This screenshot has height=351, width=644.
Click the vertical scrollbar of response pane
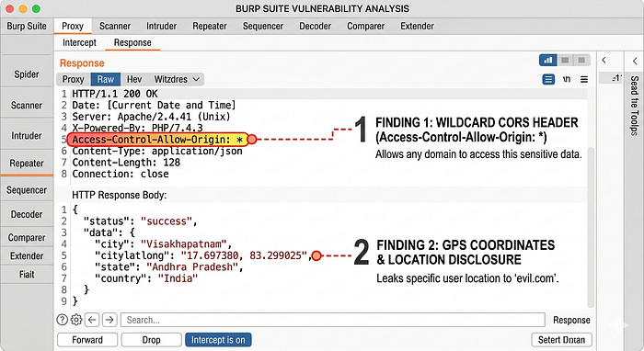pyautogui.click(x=591, y=228)
